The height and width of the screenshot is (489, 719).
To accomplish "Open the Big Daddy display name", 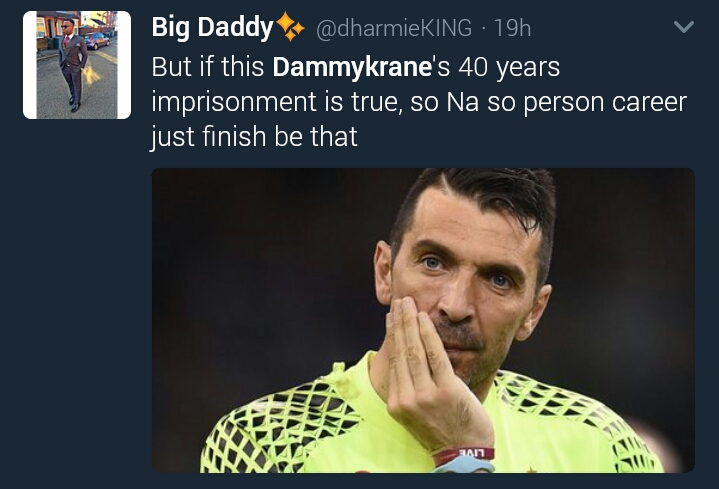I will 212,28.
